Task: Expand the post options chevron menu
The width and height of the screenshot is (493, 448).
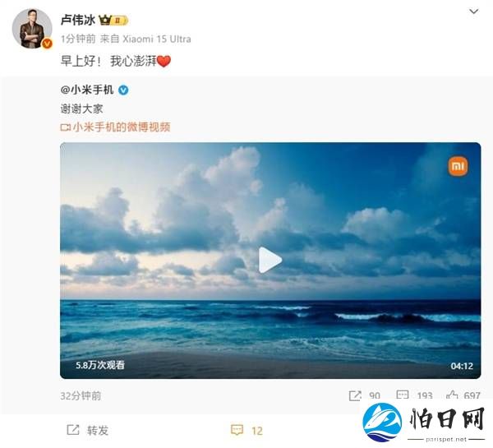Action: (x=474, y=12)
